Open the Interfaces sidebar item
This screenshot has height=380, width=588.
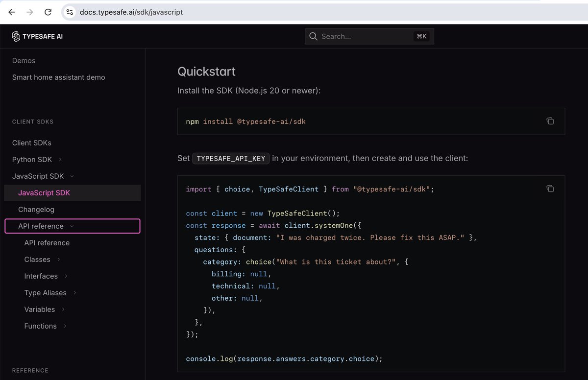[41, 276]
